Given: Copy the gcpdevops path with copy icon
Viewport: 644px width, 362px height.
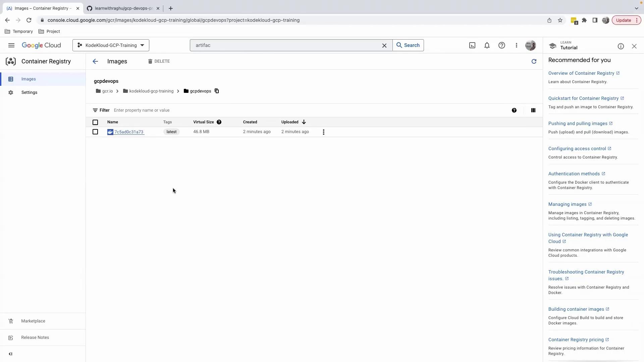Looking at the screenshot, I should [217, 91].
